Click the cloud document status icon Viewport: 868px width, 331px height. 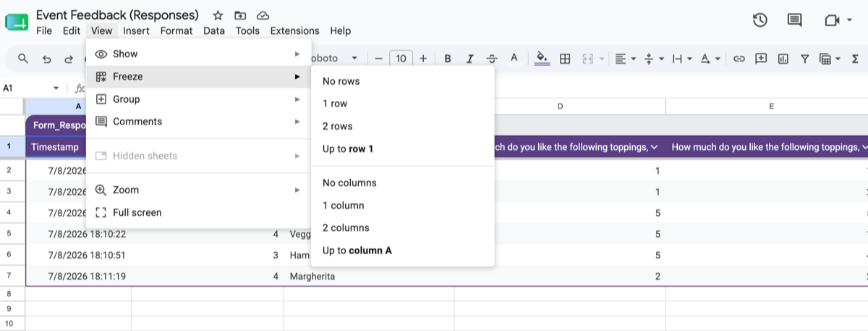(263, 15)
